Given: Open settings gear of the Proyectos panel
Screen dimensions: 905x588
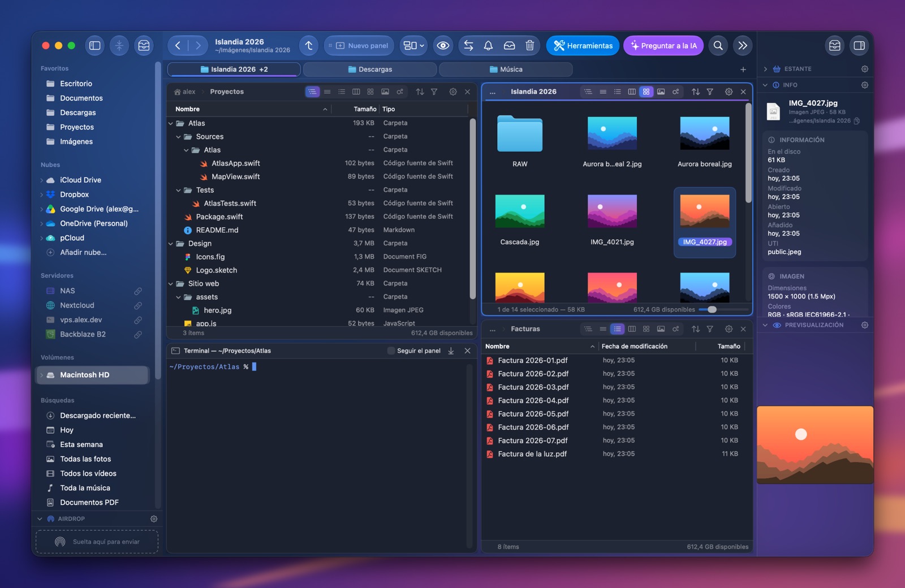Looking at the screenshot, I should point(453,92).
